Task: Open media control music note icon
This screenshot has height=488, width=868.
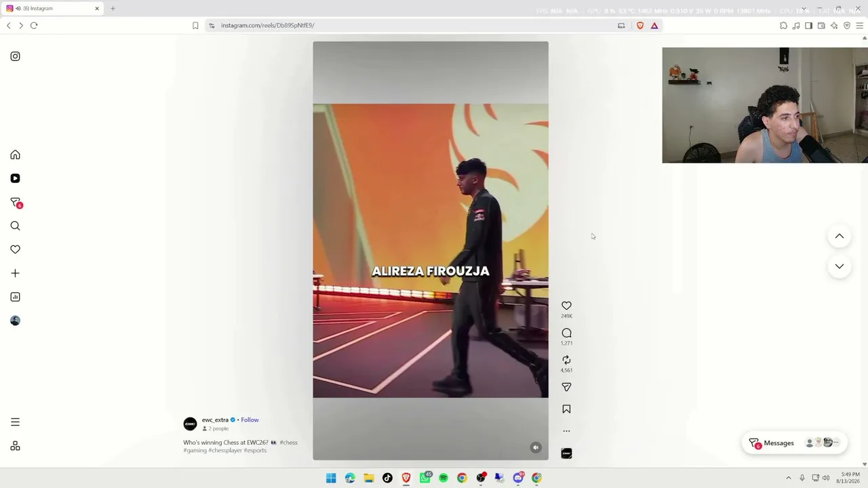Action: pyautogui.click(x=796, y=25)
